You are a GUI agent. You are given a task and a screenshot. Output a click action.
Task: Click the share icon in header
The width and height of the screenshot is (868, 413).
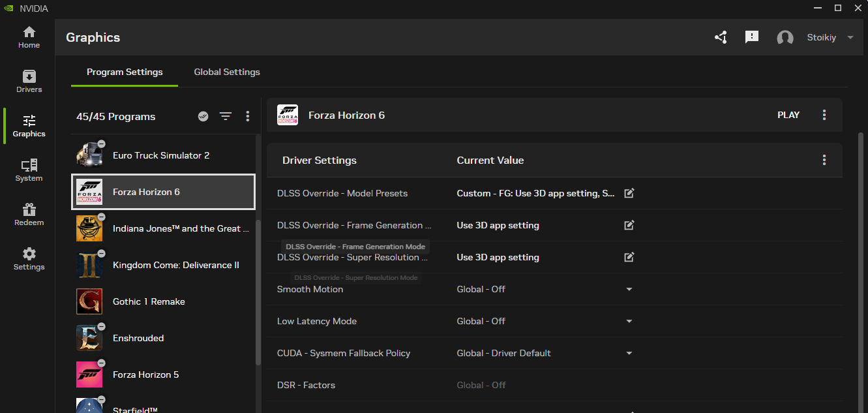[x=721, y=37]
